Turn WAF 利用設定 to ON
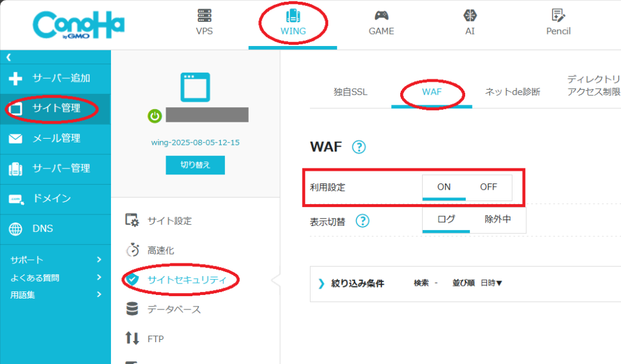The width and height of the screenshot is (621, 364). [444, 187]
